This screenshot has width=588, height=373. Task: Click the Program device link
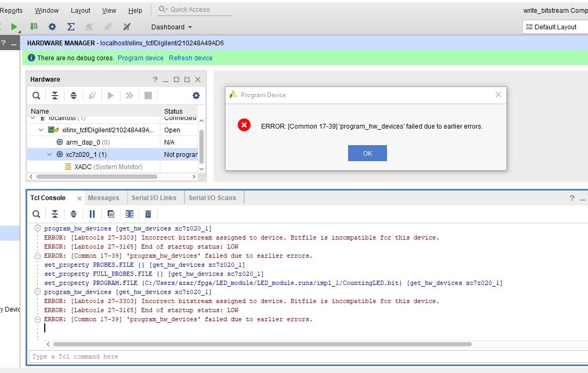pos(141,58)
